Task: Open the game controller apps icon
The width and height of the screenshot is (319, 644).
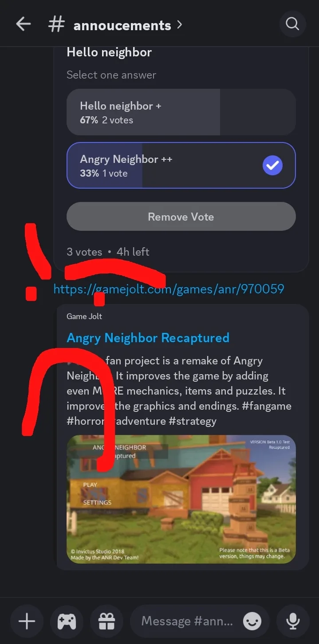Action: [67, 621]
